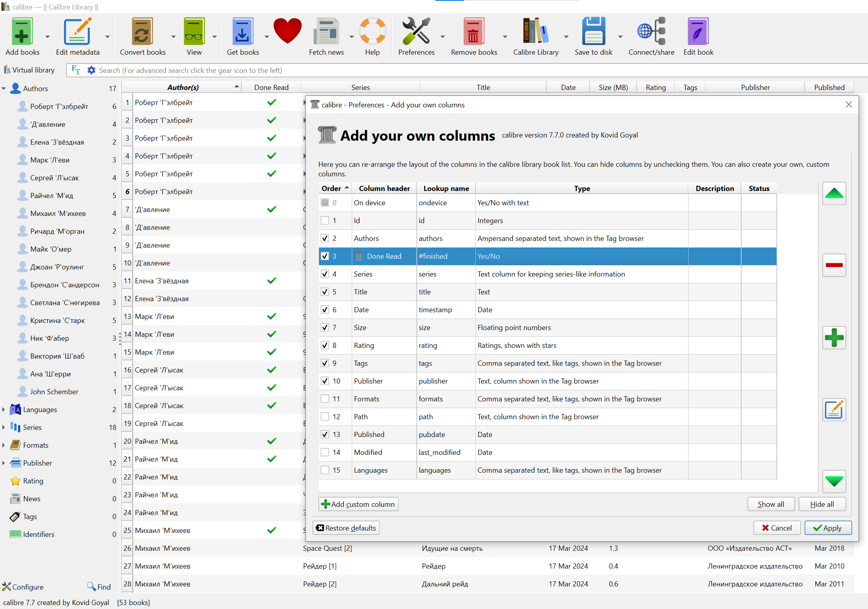This screenshot has width=868, height=609.
Task: Open the View book icon
Action: point(194,31)
